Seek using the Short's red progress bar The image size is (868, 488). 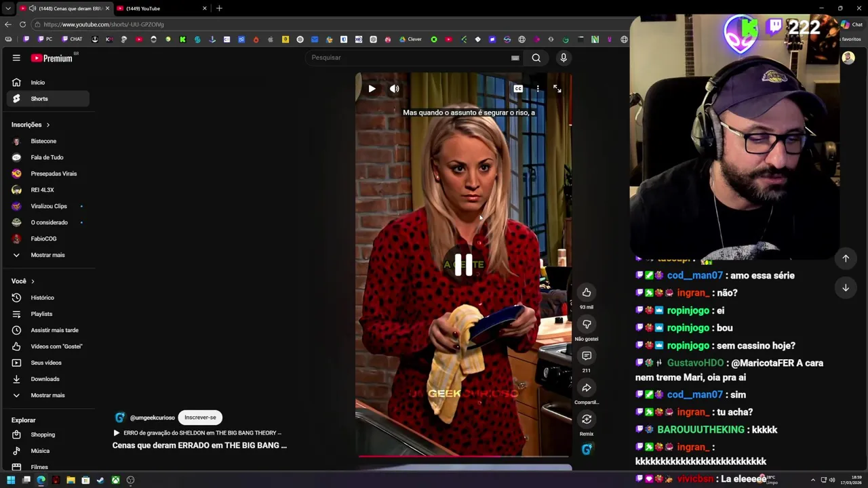click(464, 456)
